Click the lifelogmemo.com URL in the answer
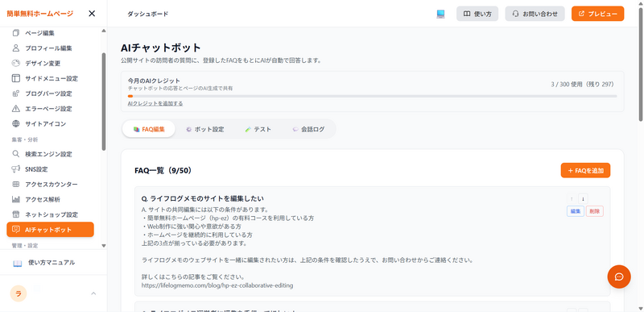Screen dimensions: 644x312 217,285
